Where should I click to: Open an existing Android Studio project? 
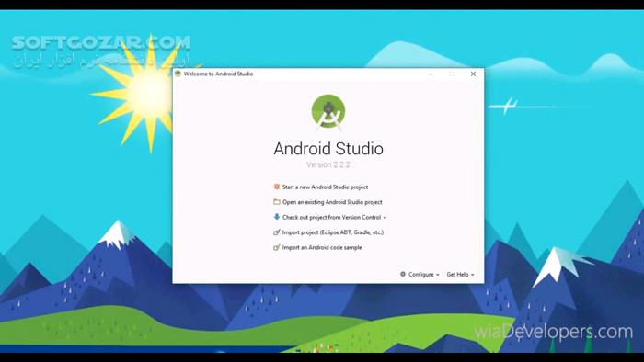(x=332, y=202)
